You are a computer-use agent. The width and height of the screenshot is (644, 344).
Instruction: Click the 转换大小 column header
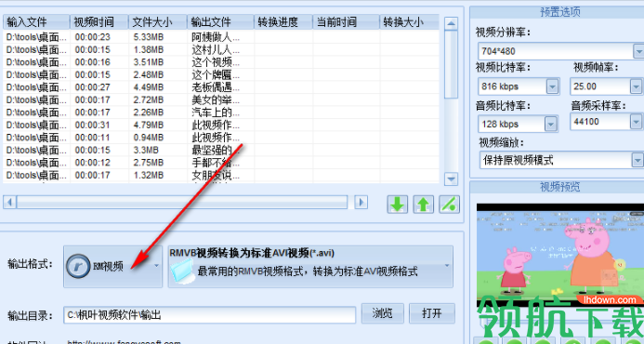coord(409,21)
